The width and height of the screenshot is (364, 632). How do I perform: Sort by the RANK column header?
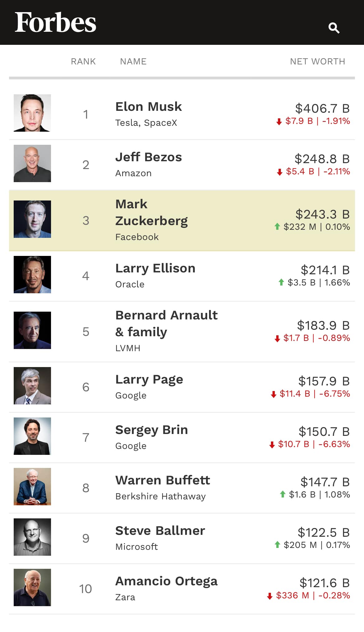(83, 61)
